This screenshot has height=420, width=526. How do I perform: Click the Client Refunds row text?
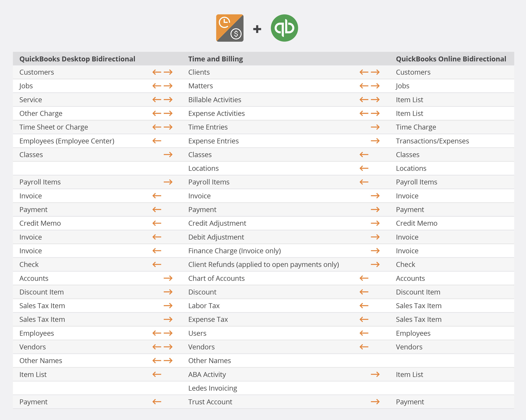263,264
